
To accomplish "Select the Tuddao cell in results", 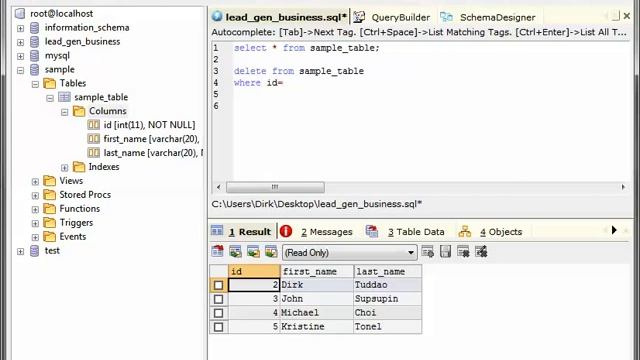I will coord(388,285).
